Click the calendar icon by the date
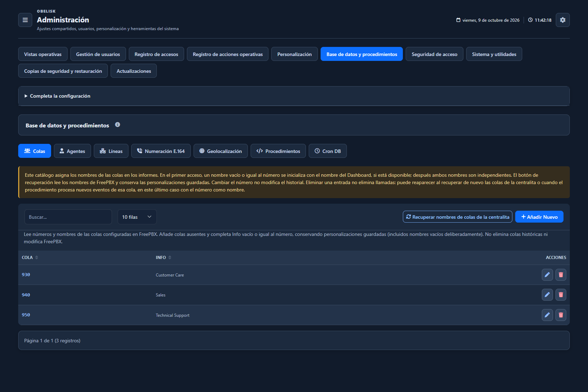588x392 pixels. (x=458, y=20)
